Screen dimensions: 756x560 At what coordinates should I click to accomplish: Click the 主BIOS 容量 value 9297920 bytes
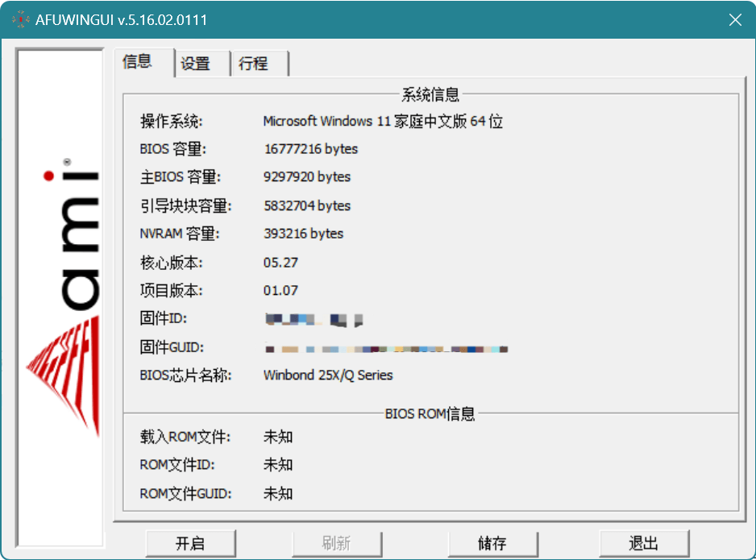pyautogui.click(x=307, y=176)
